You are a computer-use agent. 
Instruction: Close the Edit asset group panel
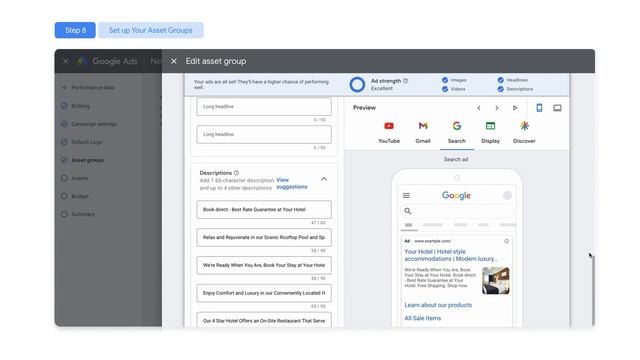pos(173,61)
